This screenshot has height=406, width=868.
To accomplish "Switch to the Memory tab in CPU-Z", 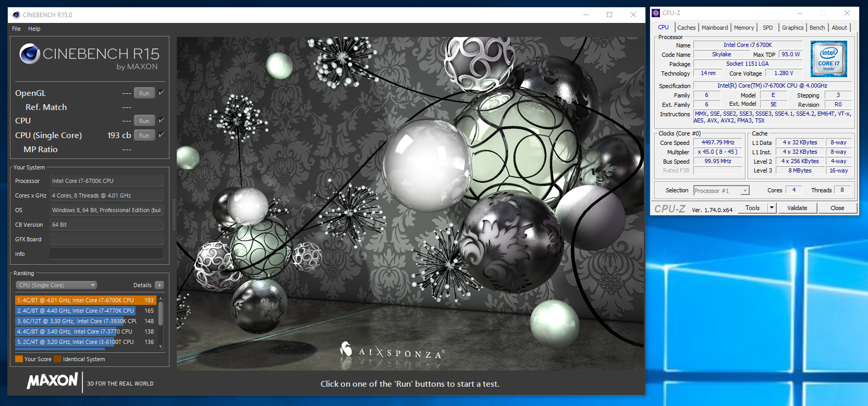I will pos(744,28).
